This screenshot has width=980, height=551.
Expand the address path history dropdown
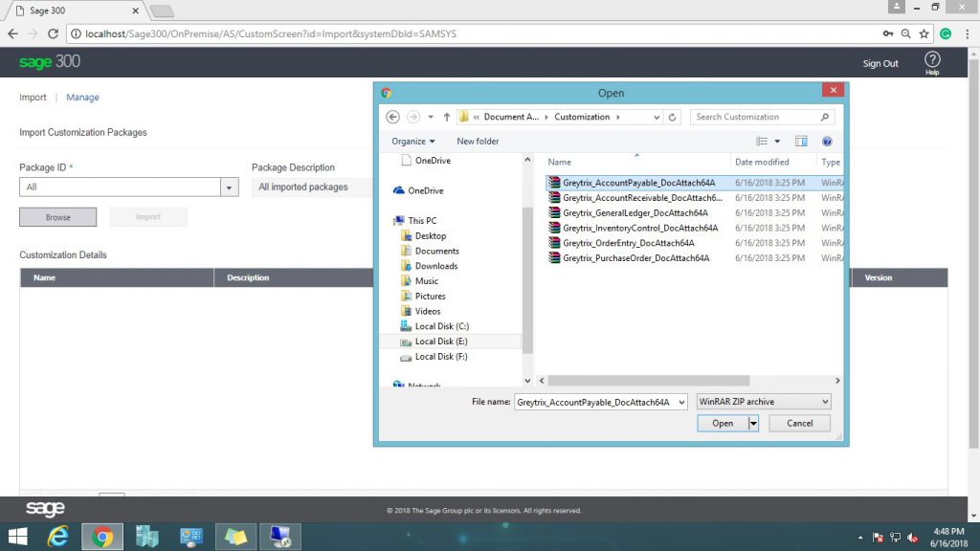(x=656, y=117)
